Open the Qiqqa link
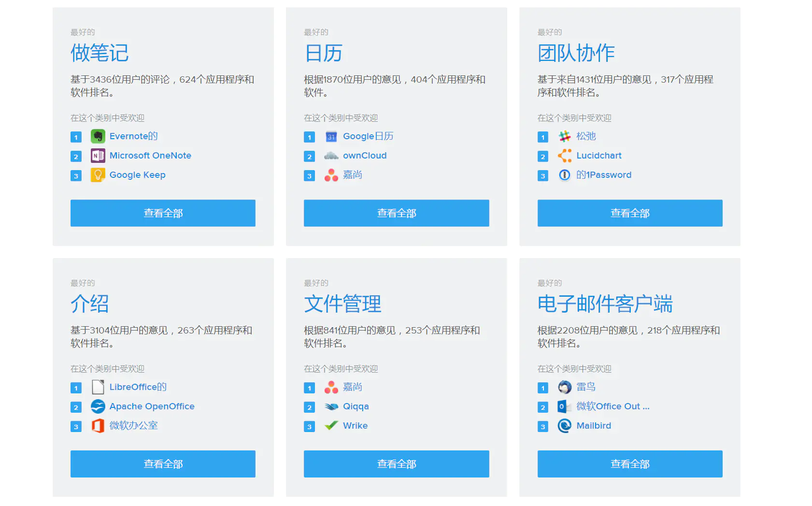812x506 pixels. pyautogui.click(x=356, y=406)
